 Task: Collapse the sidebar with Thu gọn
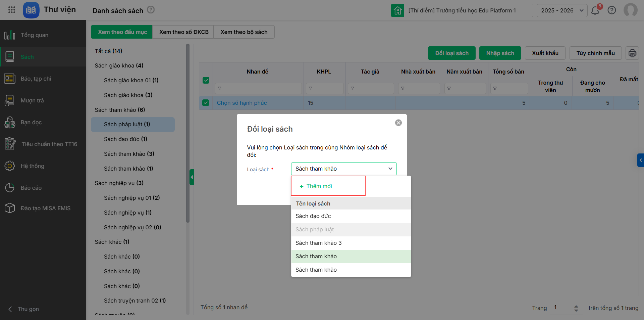[28, 309]
